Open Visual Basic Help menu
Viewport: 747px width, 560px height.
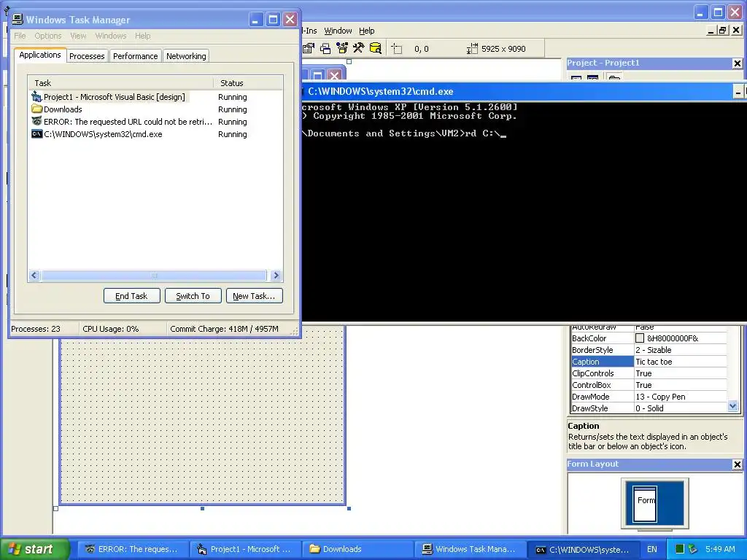[366, 31]
